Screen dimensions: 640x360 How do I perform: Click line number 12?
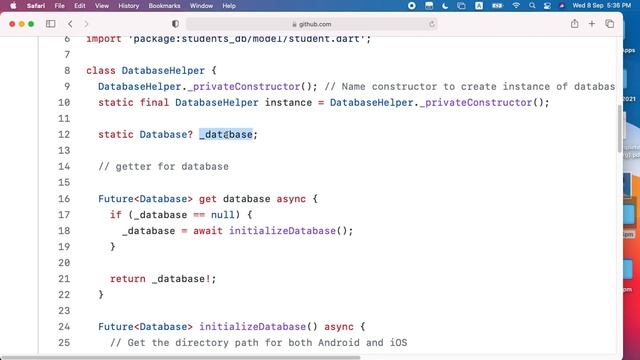64,135
